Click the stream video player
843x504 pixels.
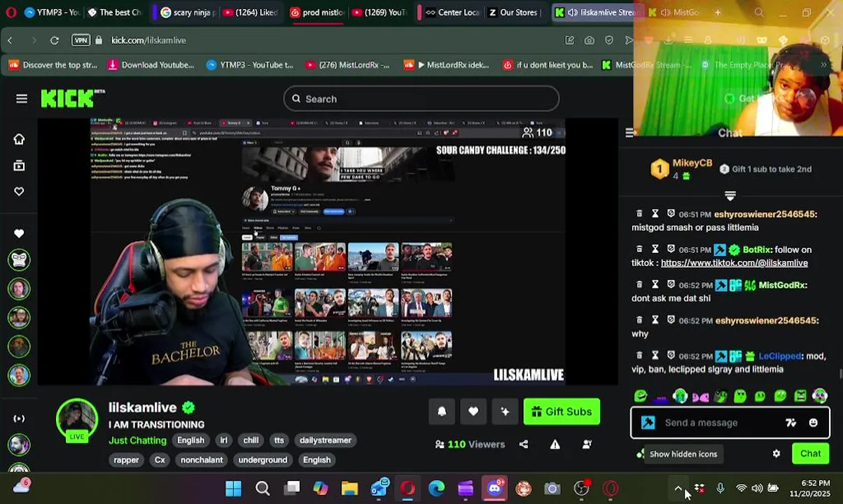(328, 252)
